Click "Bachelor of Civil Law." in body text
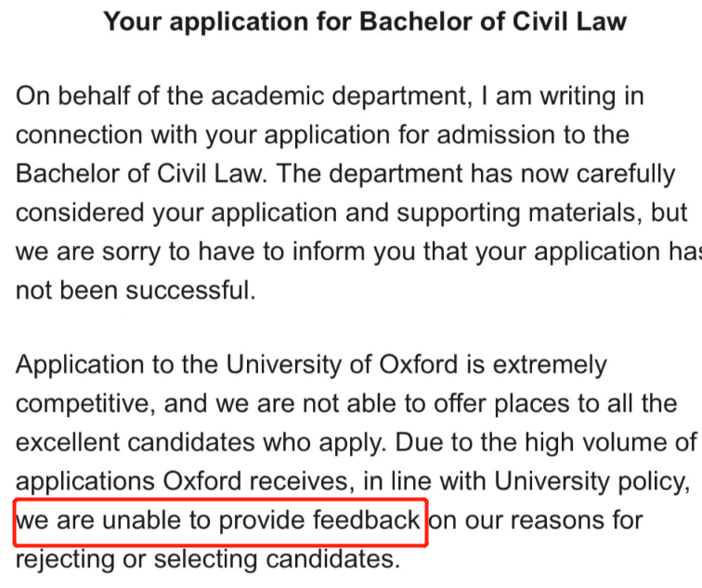The width and height of the screenshot is (702, 588). [x=141, y=174]
